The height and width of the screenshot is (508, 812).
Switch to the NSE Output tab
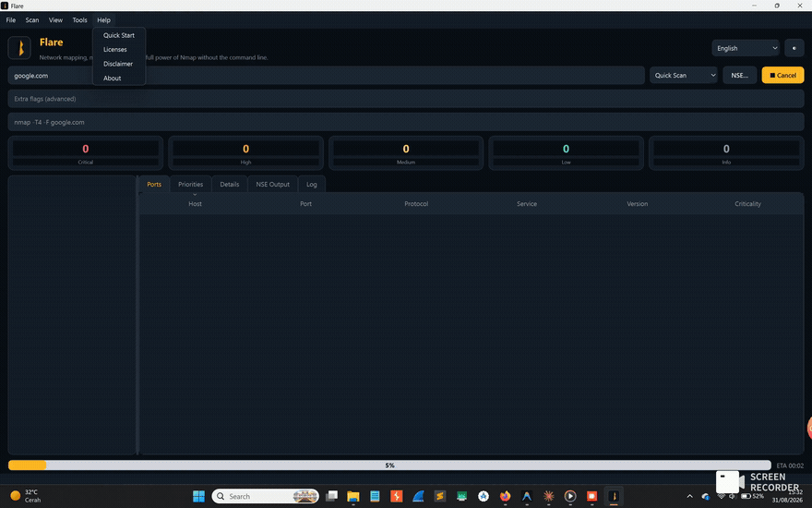coord(272,185)
